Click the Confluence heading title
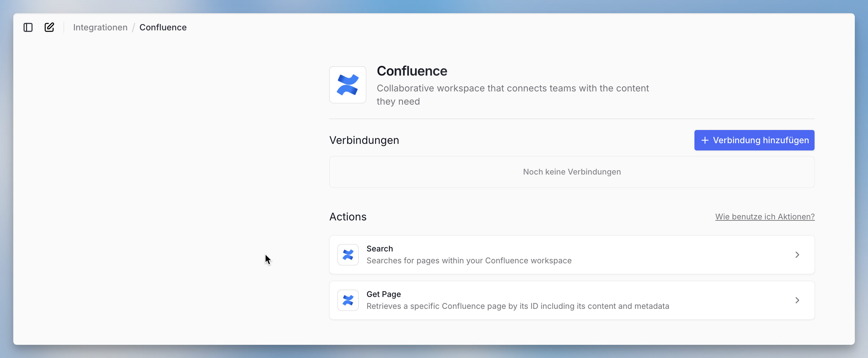868x358 pixels. click(412, 71)
